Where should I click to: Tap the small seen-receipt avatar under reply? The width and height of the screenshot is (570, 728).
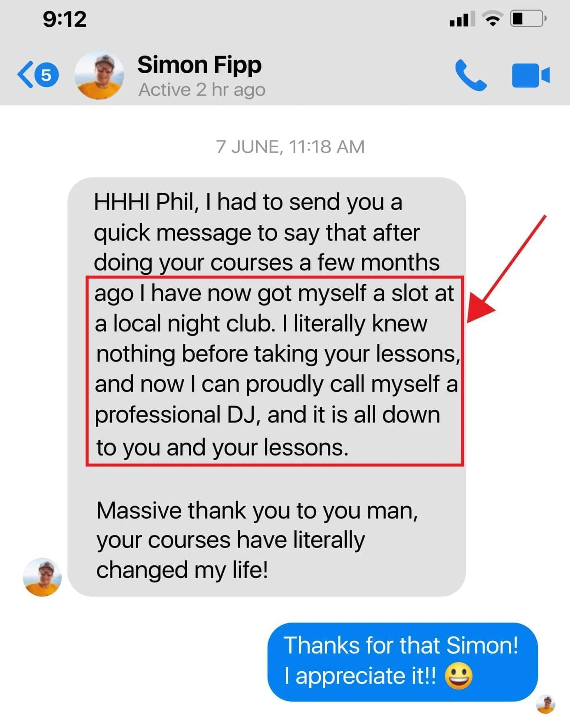545,704
